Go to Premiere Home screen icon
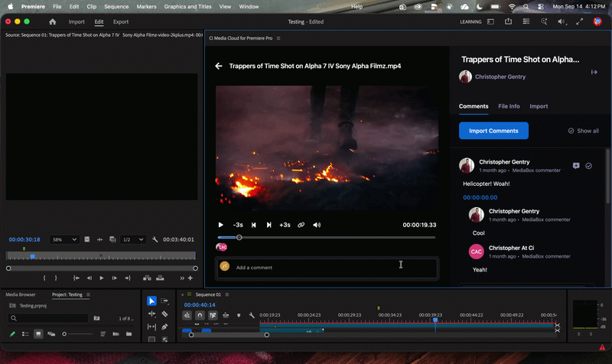 pos(53,22)
